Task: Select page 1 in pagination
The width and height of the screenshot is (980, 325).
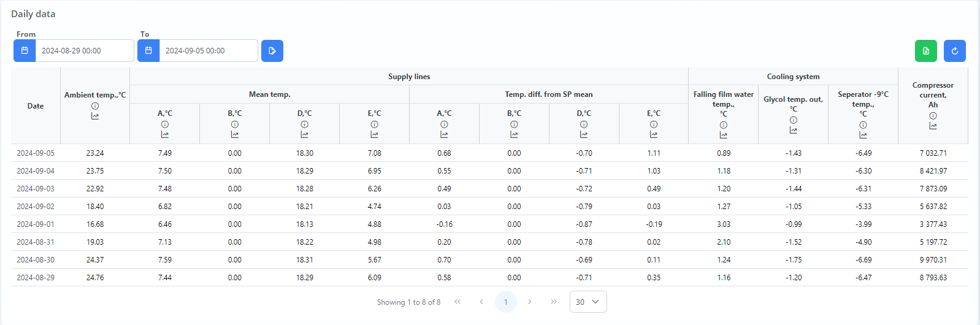Action: coord(505,302)
